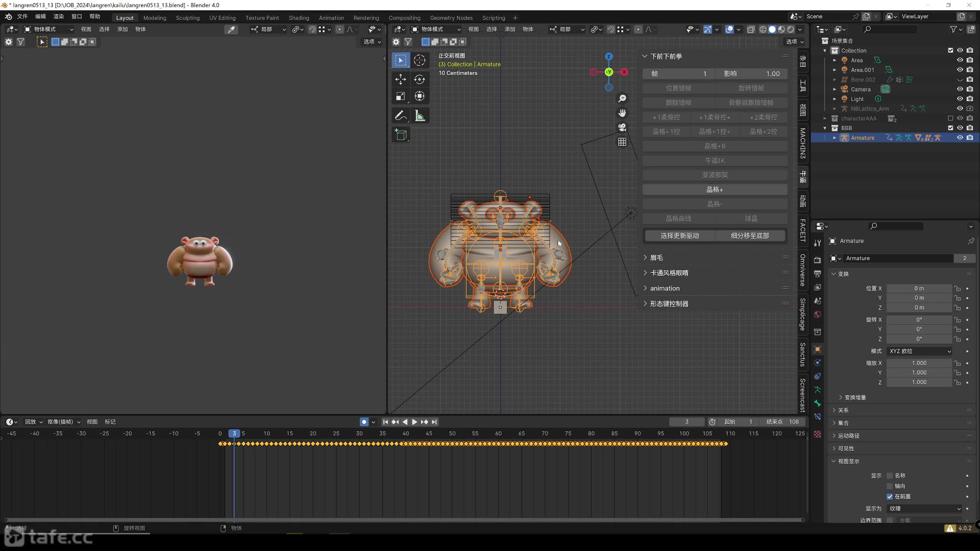This screenshot has width=980, height=551.
Task: Toggle camera view icon in viewport
Action: (622, 127)
